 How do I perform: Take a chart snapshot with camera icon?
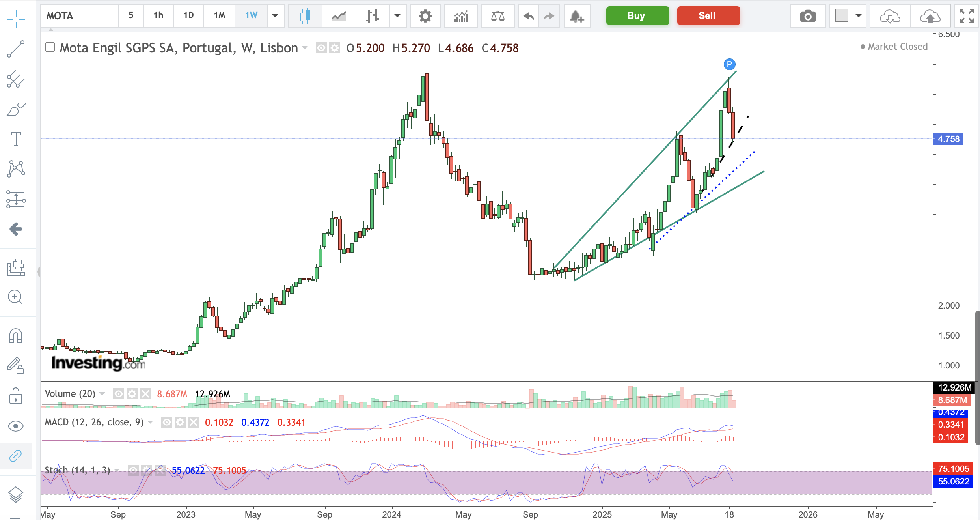tap(808, 16)
